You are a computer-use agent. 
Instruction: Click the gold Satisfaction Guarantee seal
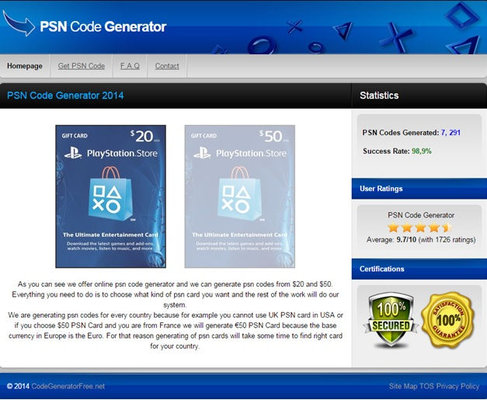pos(448,320)
